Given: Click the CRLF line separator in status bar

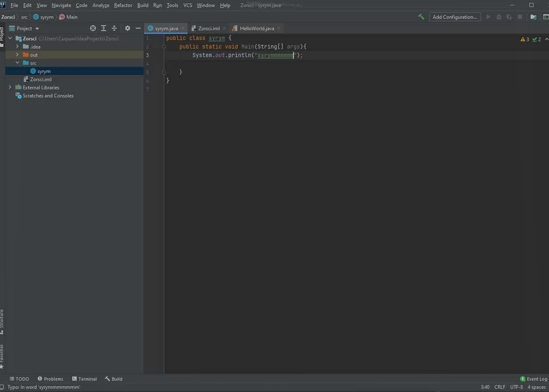Looking at the screenshot, I should pyautogui.click(x=500, y=387).
